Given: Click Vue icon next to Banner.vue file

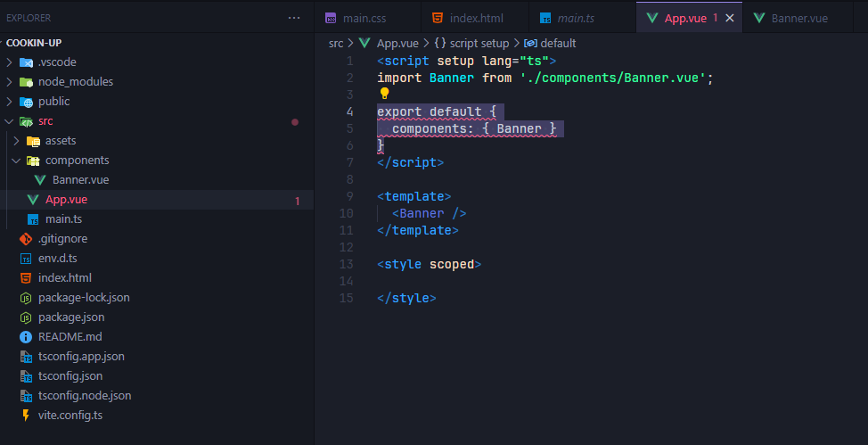Looking at the screenshot, I should (40, 180).
